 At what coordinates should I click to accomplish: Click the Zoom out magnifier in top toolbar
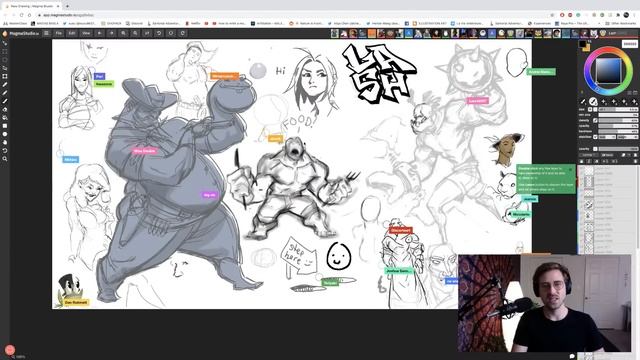(135, 33)
